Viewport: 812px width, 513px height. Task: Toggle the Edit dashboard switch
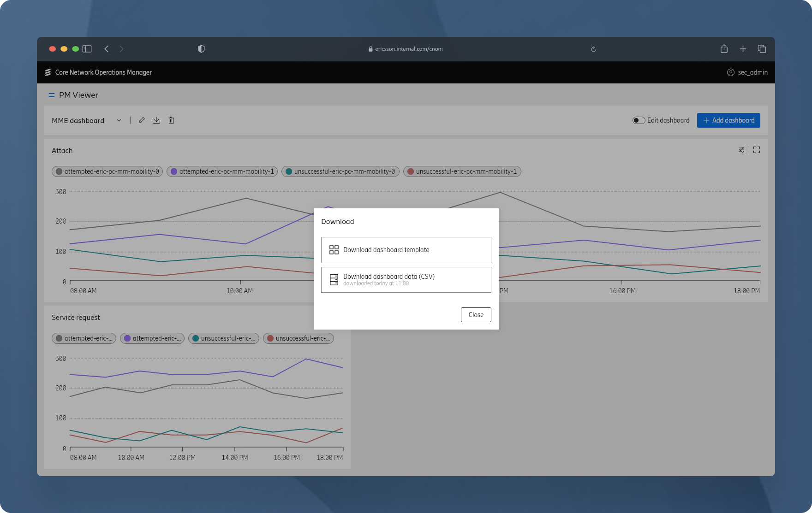coord(639,120)
